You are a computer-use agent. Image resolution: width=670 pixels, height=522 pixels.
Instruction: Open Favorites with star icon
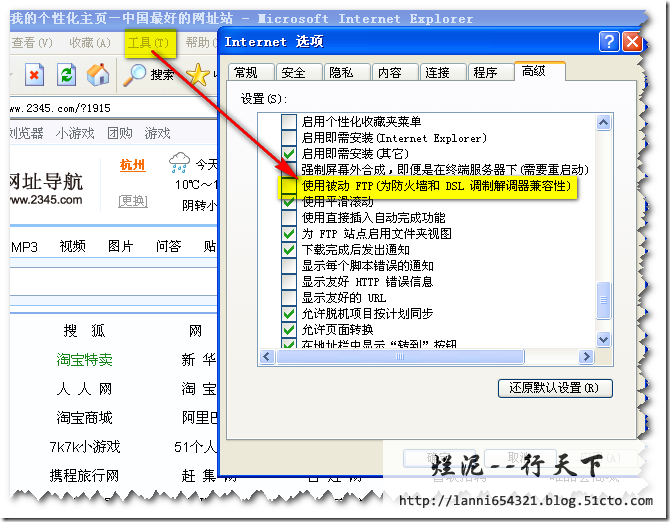[199, 74]
